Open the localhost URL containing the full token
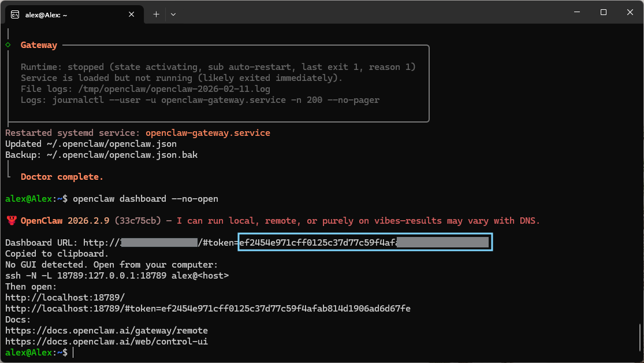This screenshot has height=363, width=644. coord(207,309)
